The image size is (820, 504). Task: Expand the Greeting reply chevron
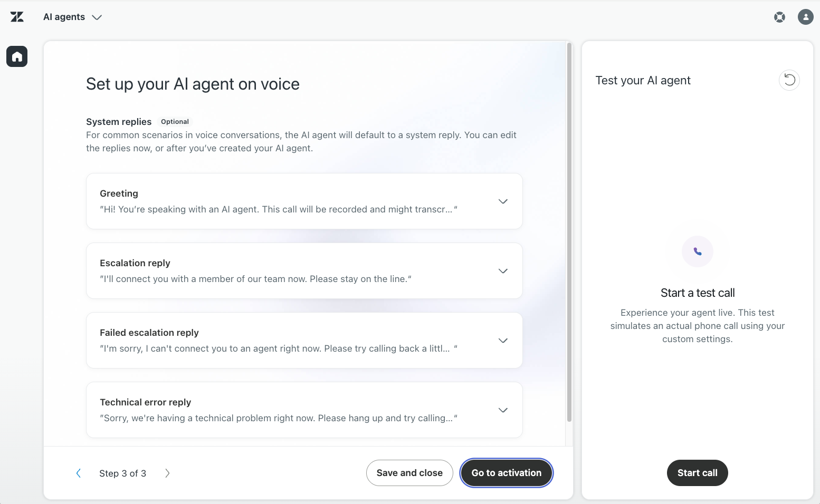(503, 201)
